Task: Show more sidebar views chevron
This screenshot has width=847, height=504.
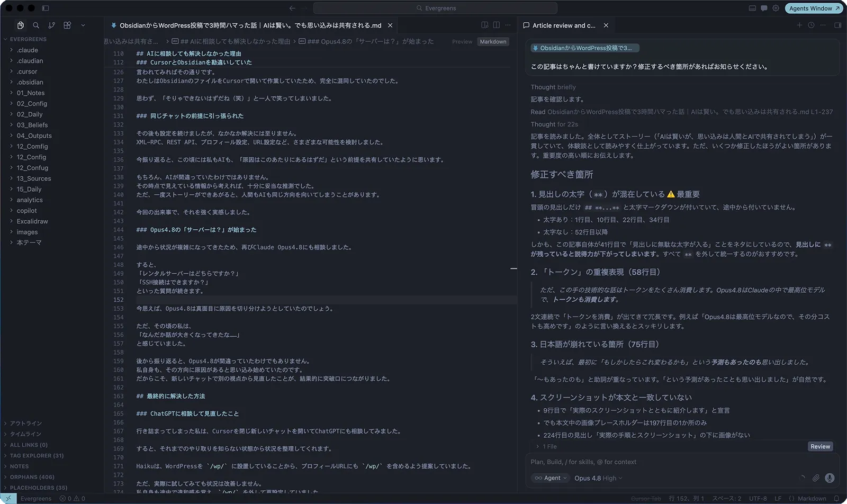Action: pyautogui.click(x=83, y=25)
